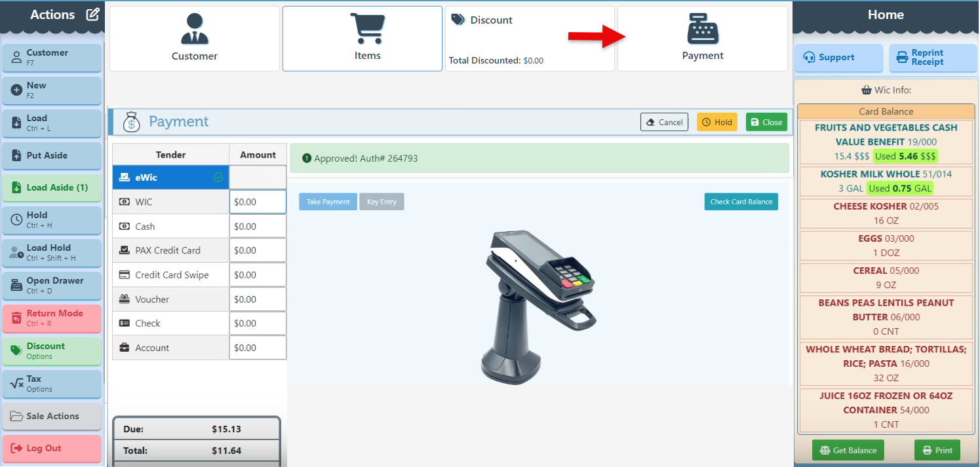This screenshot has width=980, height=467.
Task: Click the green Get Balance button
Action: pyautogui.click(x=848, y=451)
